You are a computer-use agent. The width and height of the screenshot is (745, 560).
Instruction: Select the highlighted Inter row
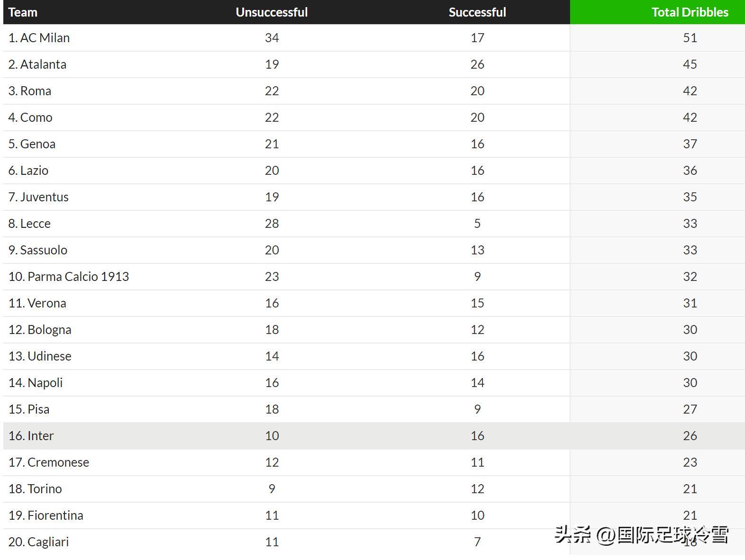[x=374, y=436]
